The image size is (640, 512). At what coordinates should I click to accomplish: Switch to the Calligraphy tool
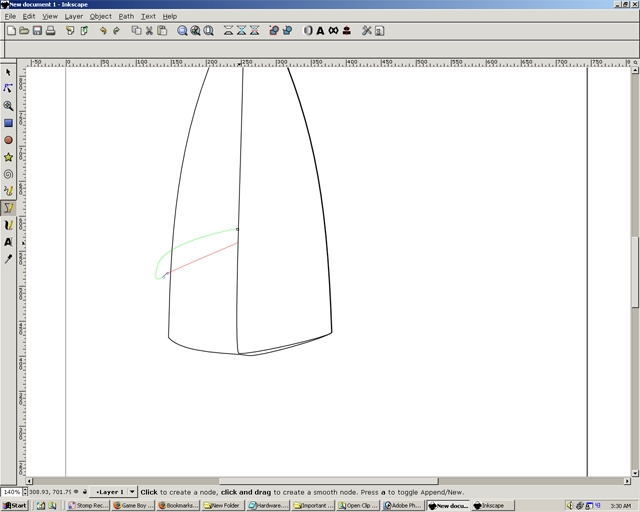point(8,225)
